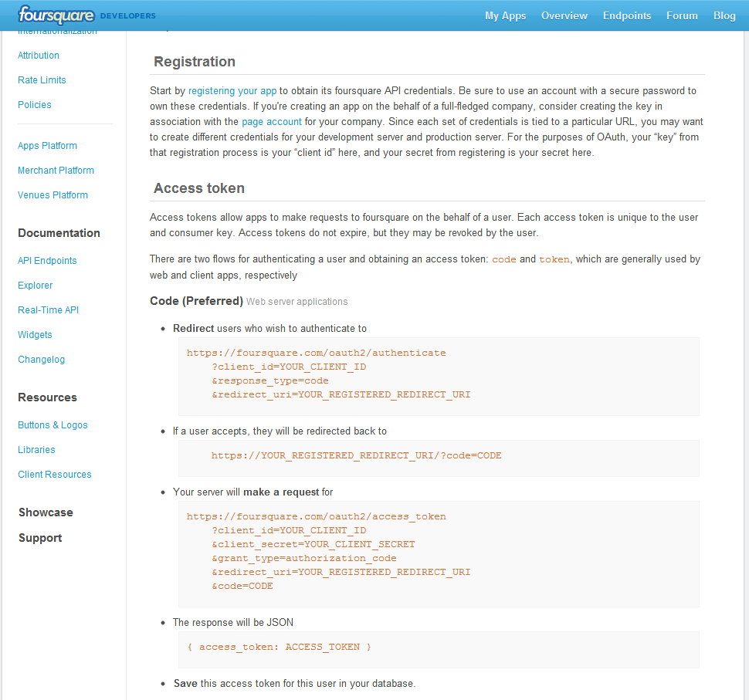Open Attribution in the sidebar
749x700 pixels.
[39, 56]
